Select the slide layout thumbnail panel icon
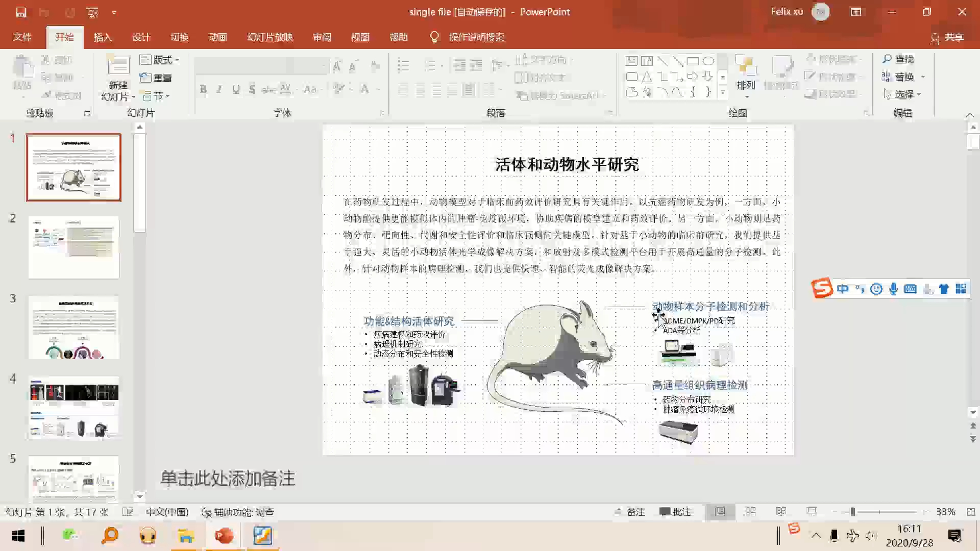This screenshot has height=551, width=980. pyautogui.click(x=719, y=512)
